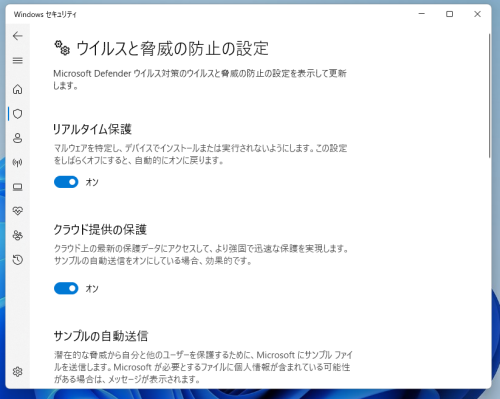Turn off クラウド提供の保護 toggle

click(66, 288)
